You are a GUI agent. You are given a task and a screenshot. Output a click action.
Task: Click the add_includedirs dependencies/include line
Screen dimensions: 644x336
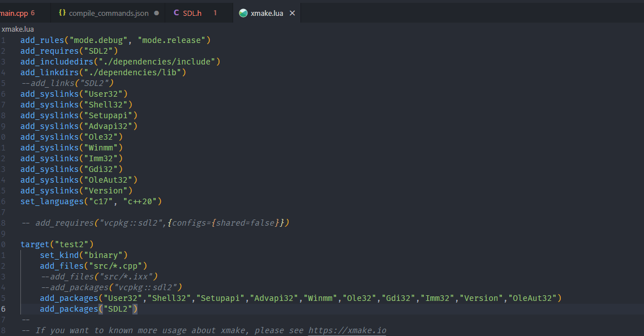(121, 62)
